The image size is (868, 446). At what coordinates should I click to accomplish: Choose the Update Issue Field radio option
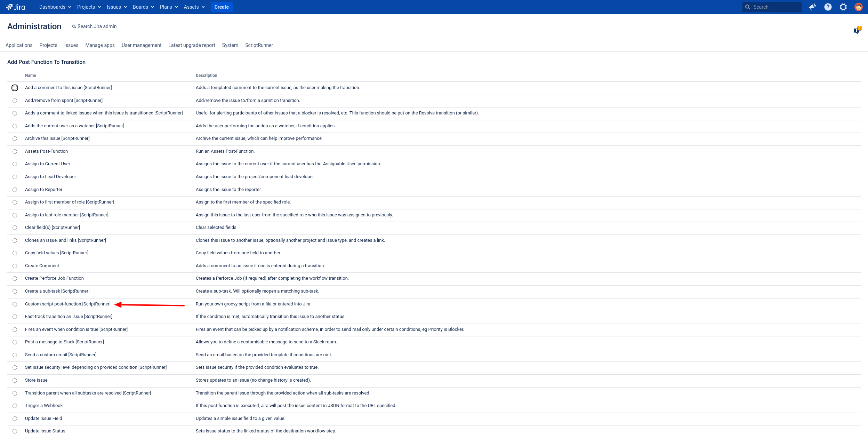point(15,419)
